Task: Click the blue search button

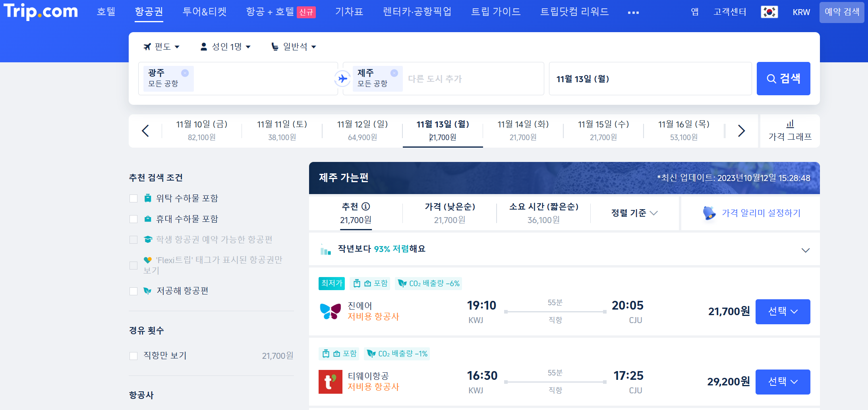Action: click(x=783, y=78)
